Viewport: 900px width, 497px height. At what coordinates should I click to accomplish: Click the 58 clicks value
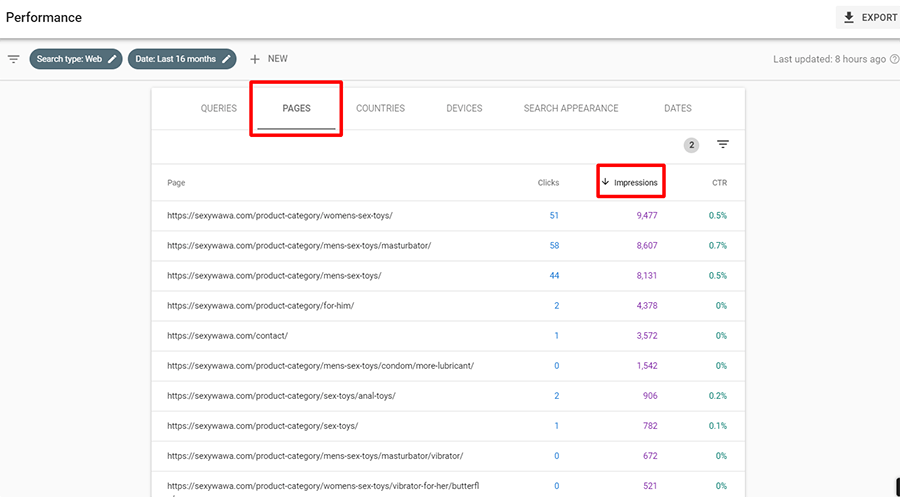click(554, 246)
